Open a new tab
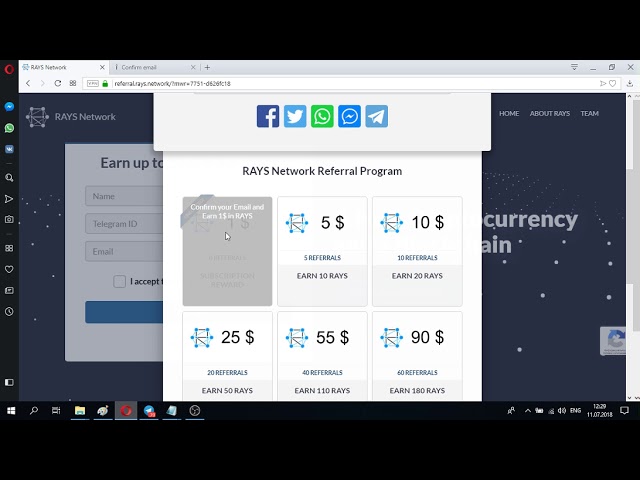 click(x=207, y=67)
